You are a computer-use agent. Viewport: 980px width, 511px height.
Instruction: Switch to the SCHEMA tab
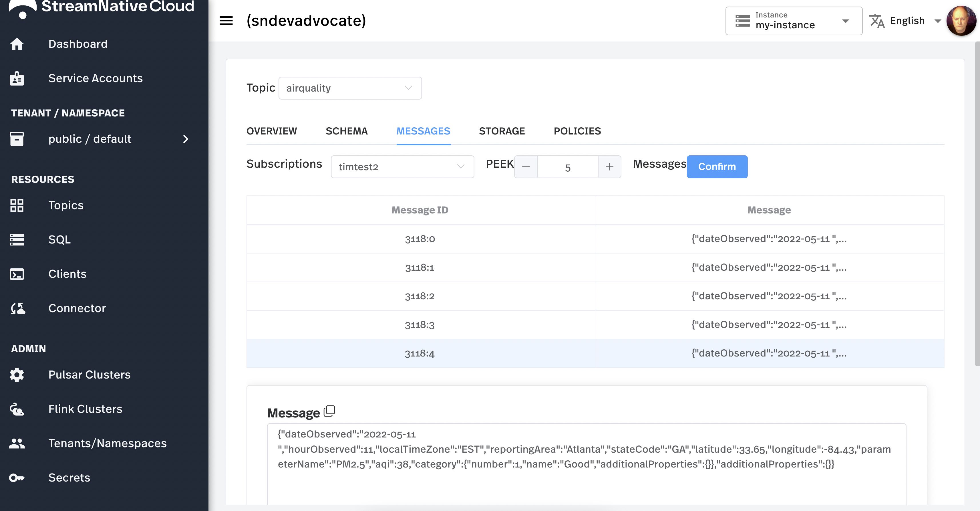pos(346,131)
